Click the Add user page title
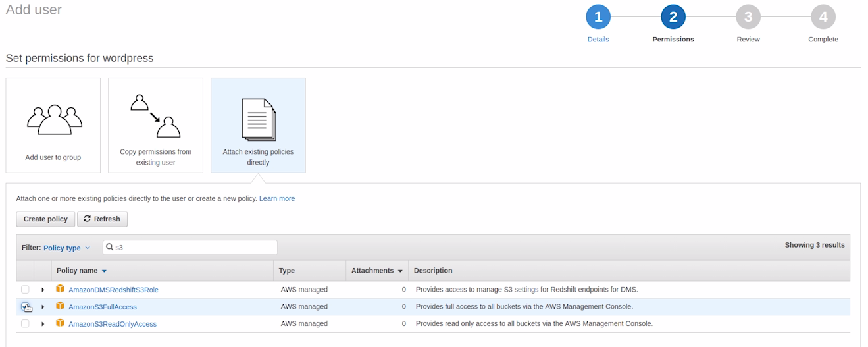The image size is (868, 347). 34,10
